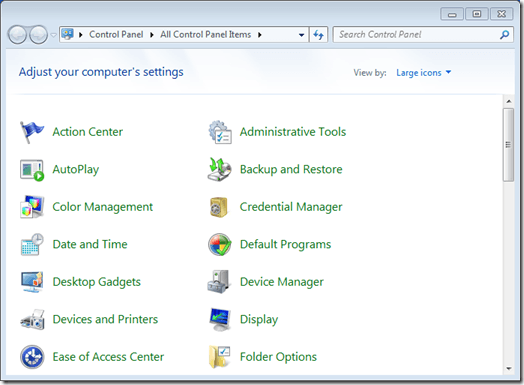Go back with the Back arrow button
524x385 pixels.
point(17,34)
